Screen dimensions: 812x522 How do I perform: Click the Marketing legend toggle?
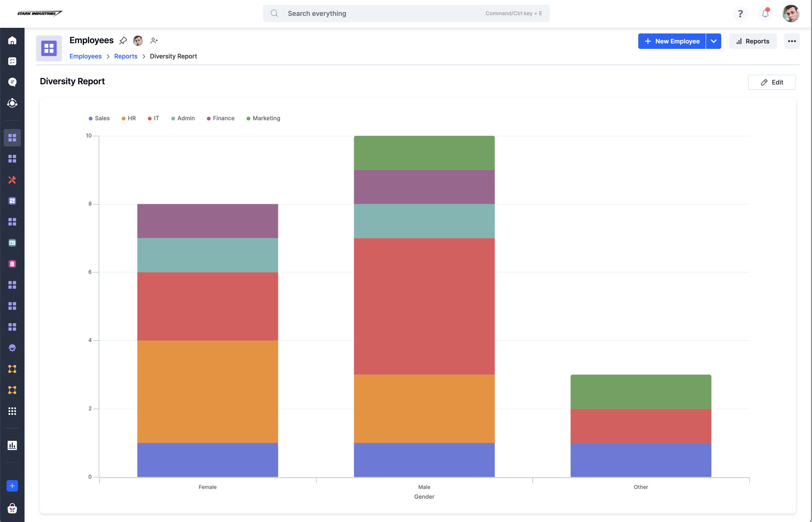pos(266,118)
